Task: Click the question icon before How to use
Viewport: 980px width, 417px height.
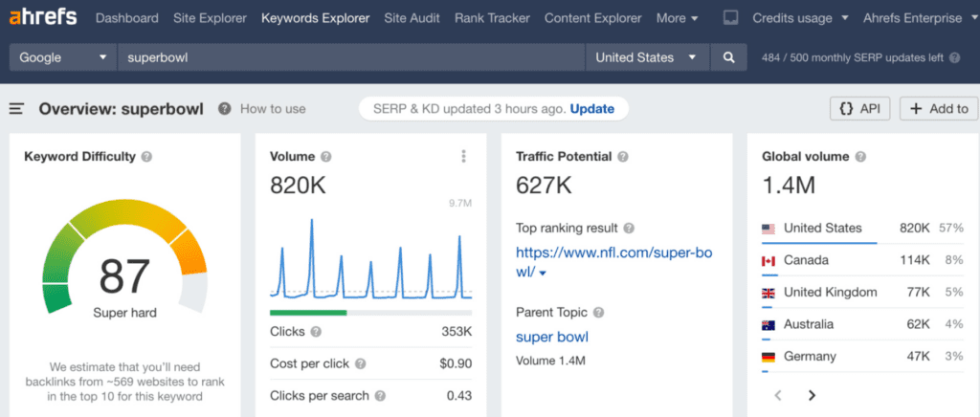Action: pos(224,109)
